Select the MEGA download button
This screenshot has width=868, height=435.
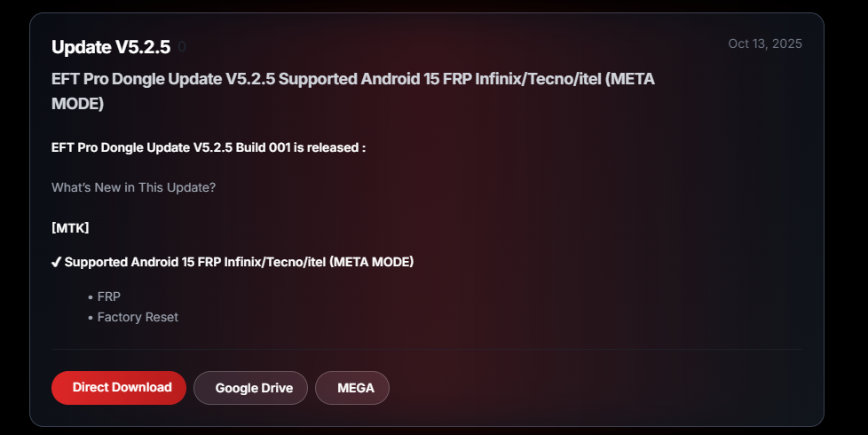(x=352, y=388)
